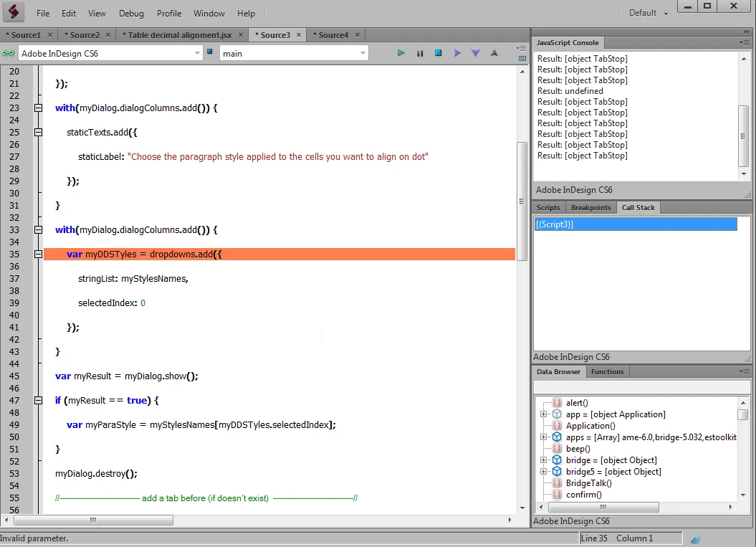This screenshot has width=756, height=547.
Task: Collapse the right panel dock arrows
Action: tap(747, 32)
